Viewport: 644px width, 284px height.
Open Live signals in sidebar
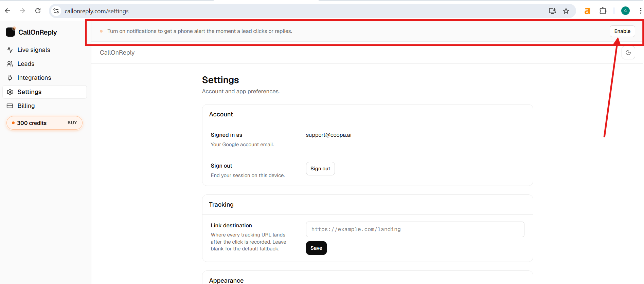pos(44,50)
